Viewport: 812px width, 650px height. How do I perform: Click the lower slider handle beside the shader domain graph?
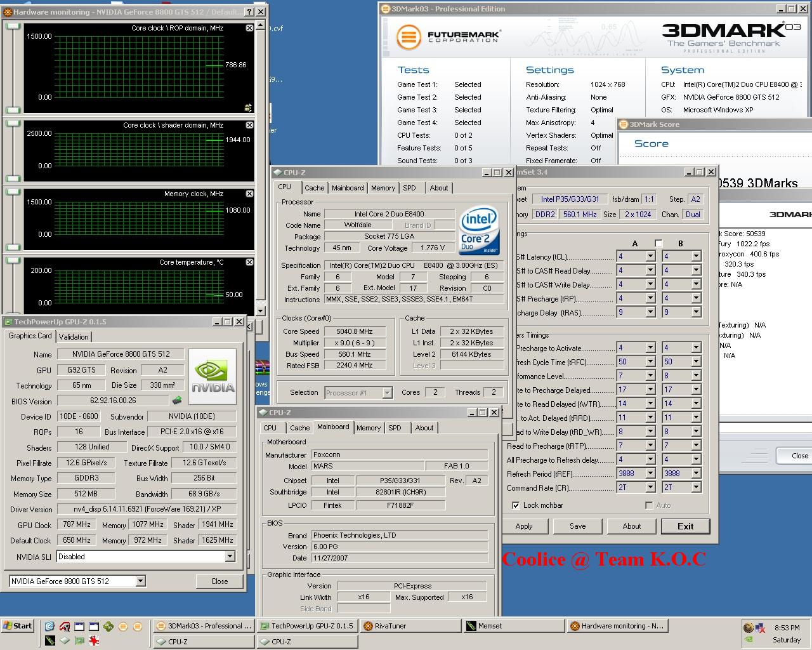click(x=13, y=178)
